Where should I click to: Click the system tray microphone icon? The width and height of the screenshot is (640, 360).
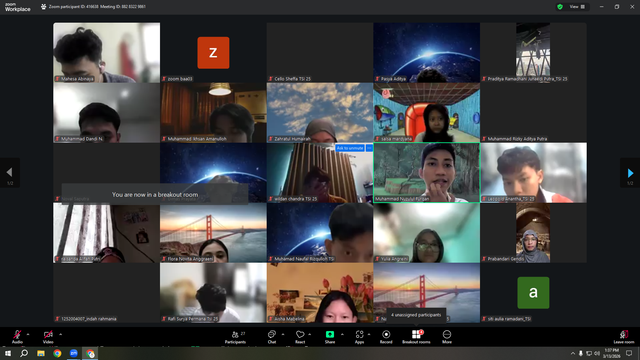[x=580, y=353]
